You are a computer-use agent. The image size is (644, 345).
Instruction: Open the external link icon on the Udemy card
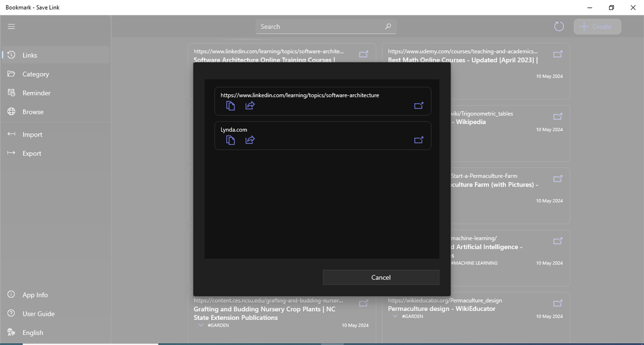(557, 54)
